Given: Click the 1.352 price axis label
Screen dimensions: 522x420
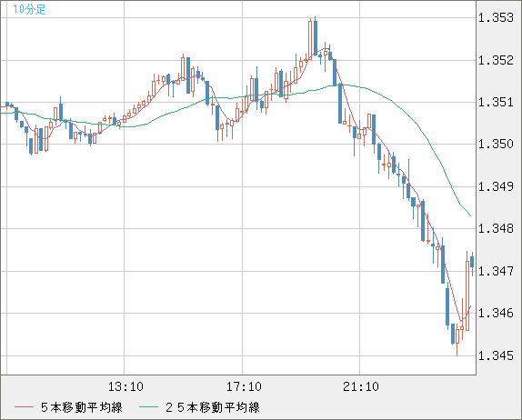Looking at the screenshot, I should 496,60.
